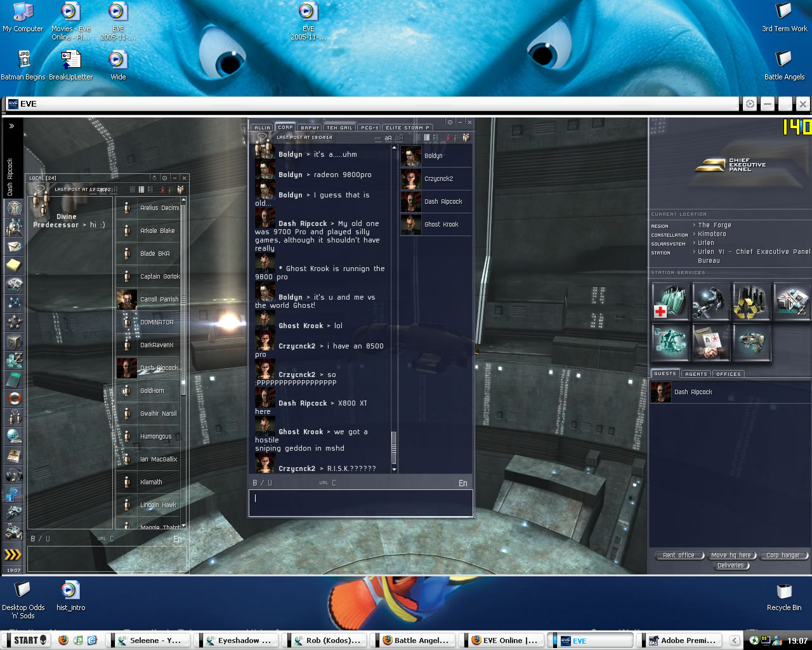Open the OFFICES tab in station panel
The width and height of the screenshot is (812, 650).
(x=728, y=374)
